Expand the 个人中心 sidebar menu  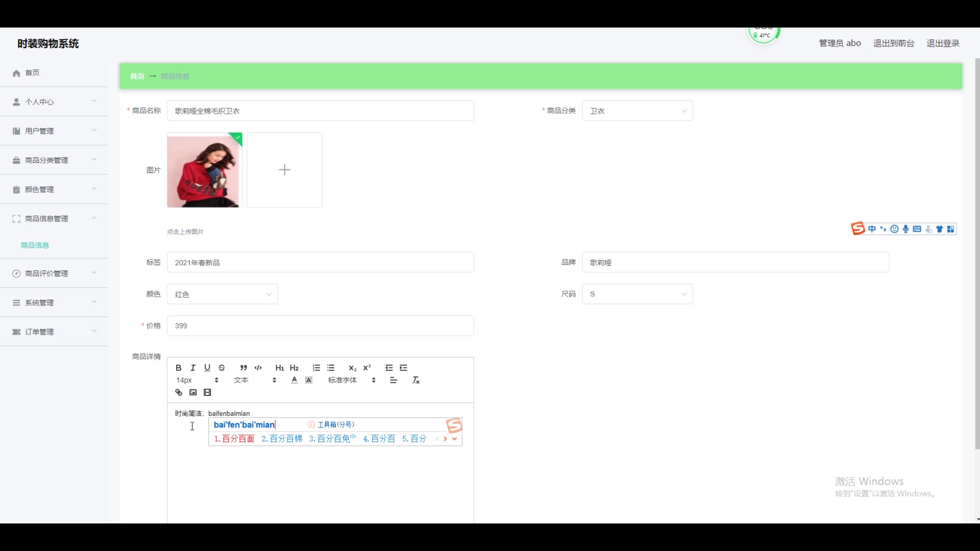click(54, 102)
